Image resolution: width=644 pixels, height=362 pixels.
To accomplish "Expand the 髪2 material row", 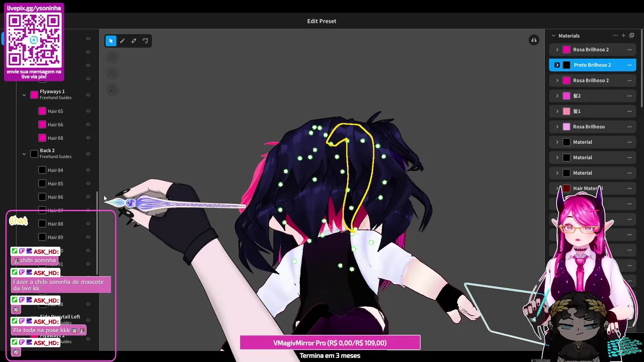I will click(x=557, y=96).
